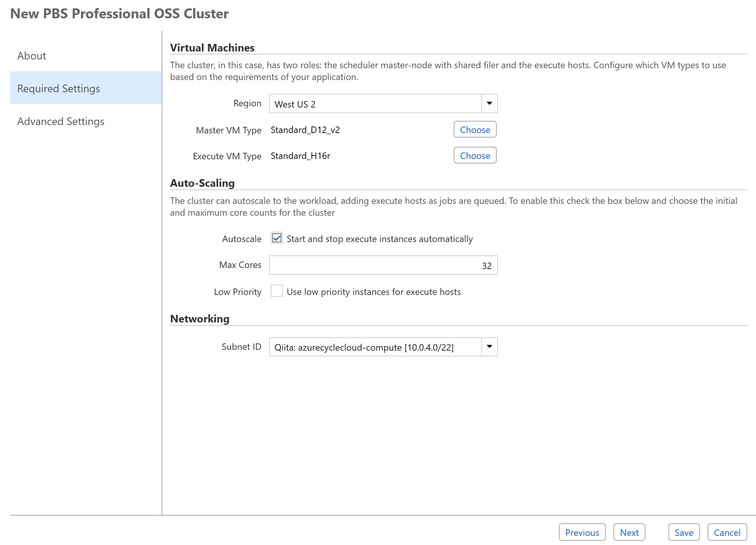Toggle start and stop execute instances automatically
The height and width of the screenshot is (545, 756).
click(276, 238)
